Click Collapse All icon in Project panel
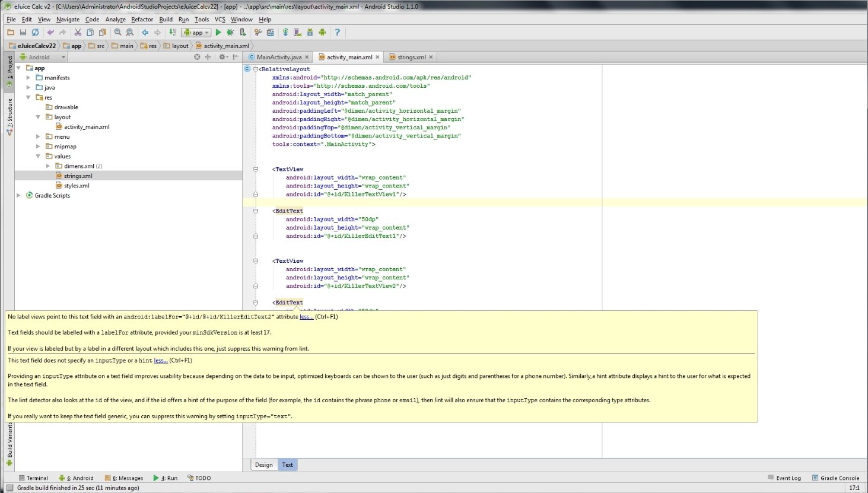 coord(208,57)
